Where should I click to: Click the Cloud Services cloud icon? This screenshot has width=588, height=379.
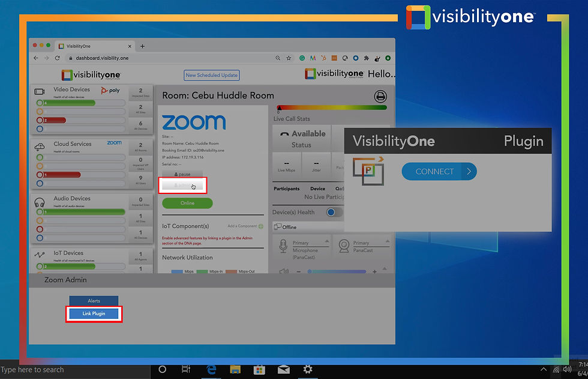click(40, 147)
